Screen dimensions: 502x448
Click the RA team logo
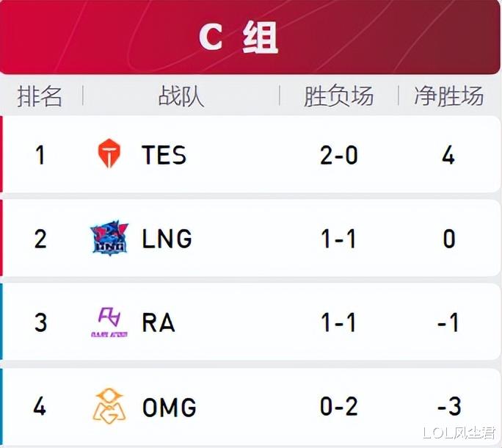[x=109, y=322]
